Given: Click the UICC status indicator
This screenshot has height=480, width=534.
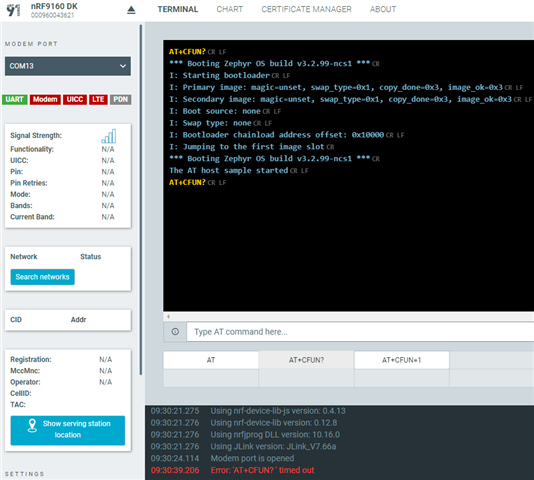Looking at the screenshot, I should point(75,99).
